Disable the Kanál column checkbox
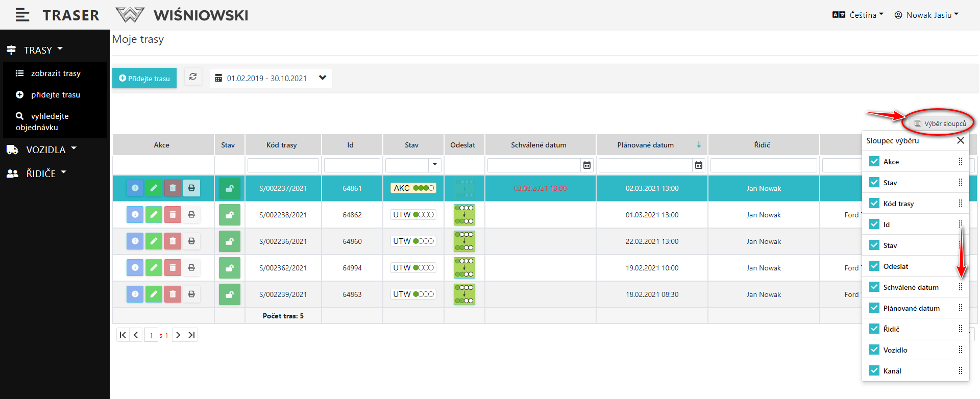Viewport: 980px width, 399px height. pyautogui.click(x=874, y=370)
